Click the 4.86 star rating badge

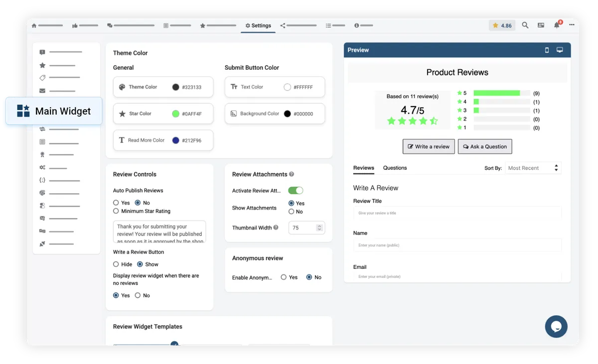pos(502,25)
